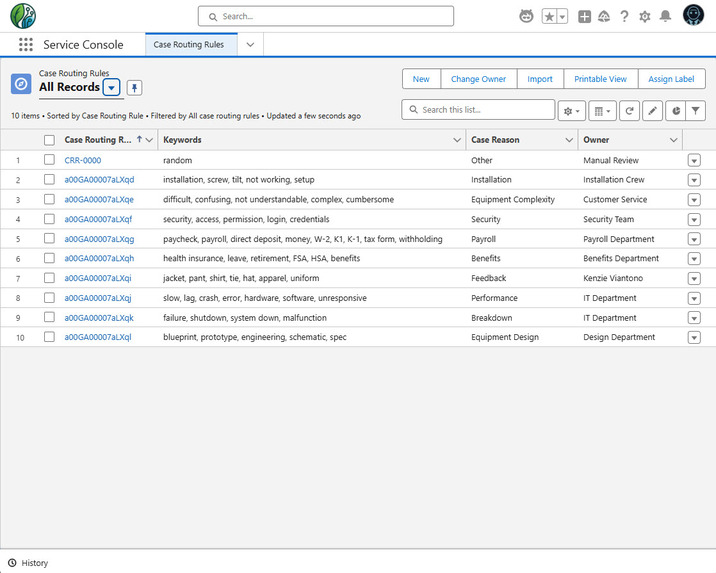
Task: Click the 'Equipment Complexity' case reason cell
Action: [x=513, y=200]
